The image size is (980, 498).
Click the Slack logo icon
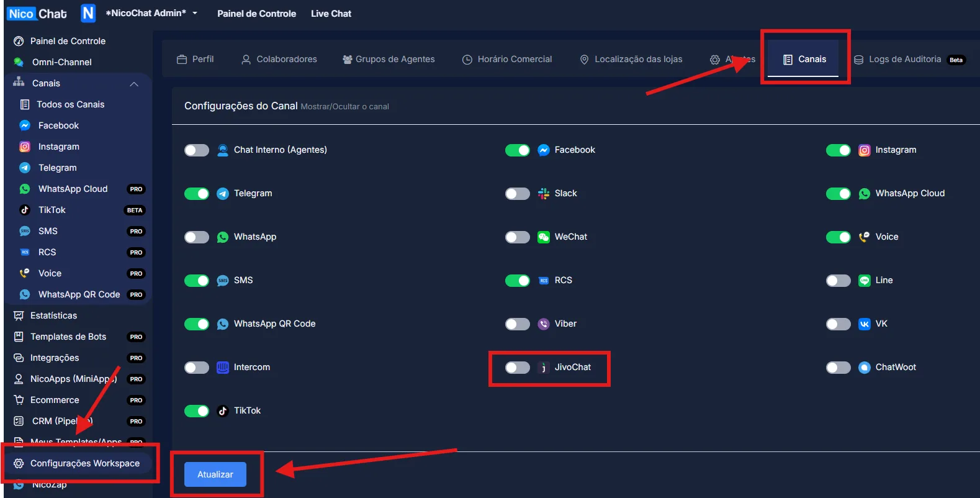click(544, 194)
